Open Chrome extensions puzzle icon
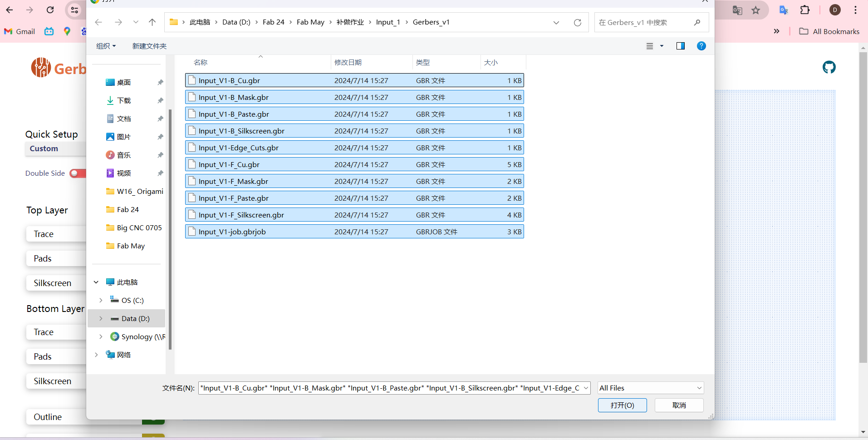 [804, 10]
